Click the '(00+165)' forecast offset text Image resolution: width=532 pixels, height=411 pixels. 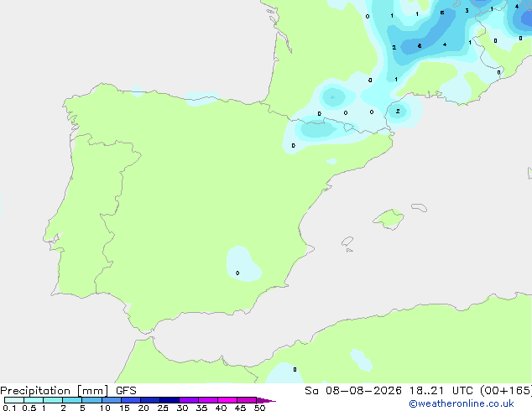(506, 391)
